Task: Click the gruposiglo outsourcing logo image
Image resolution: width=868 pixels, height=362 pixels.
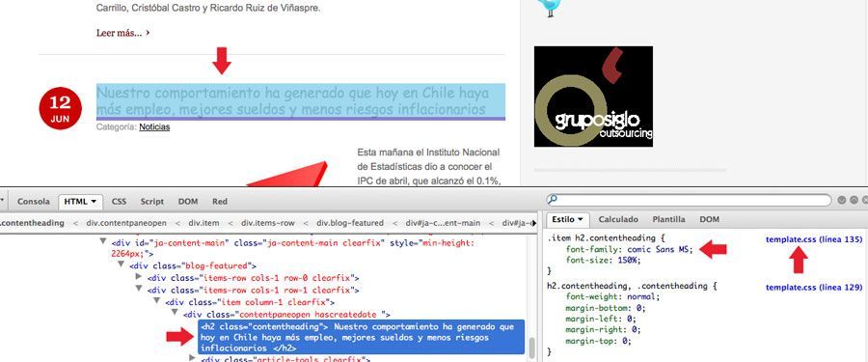Action: (x=593, y=97)
